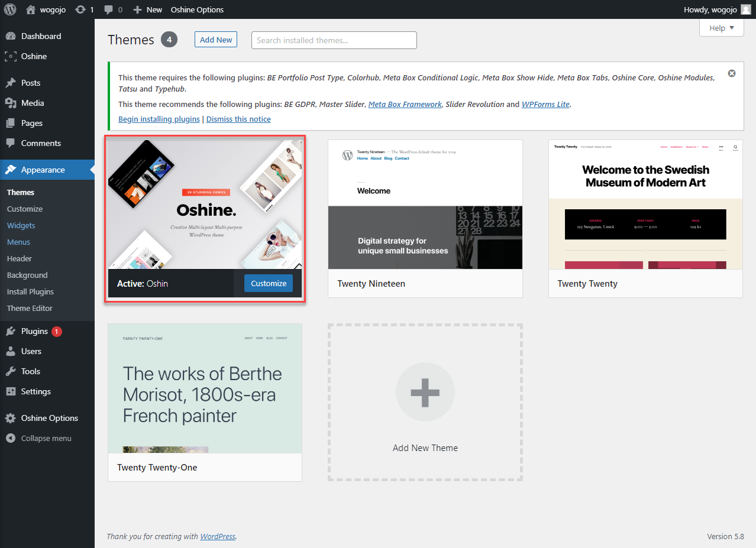Select the Media library sidebar icon
The width and height of the screenshot is (756, 548).
click(11, 103)
